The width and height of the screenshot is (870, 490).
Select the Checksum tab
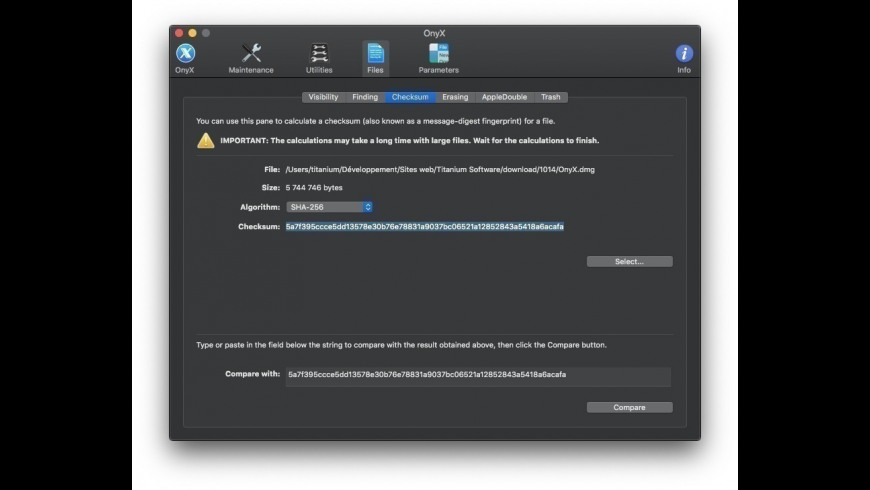[x=410, y=97]
